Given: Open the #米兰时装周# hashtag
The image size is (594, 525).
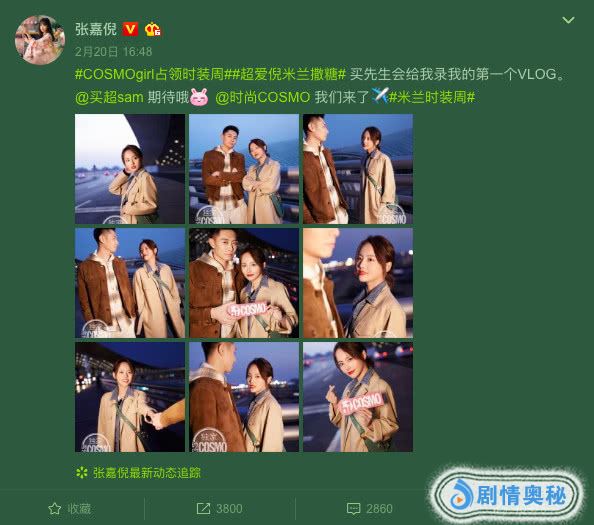Looking at the screenshot, I should tap(432, 97).
